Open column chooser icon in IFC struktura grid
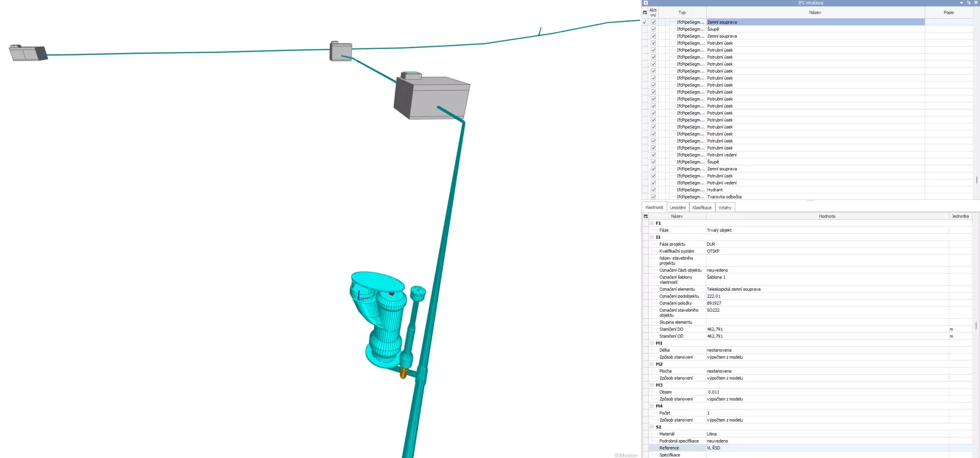The width and height of the screenshot is (980, 458). point(645,12)
